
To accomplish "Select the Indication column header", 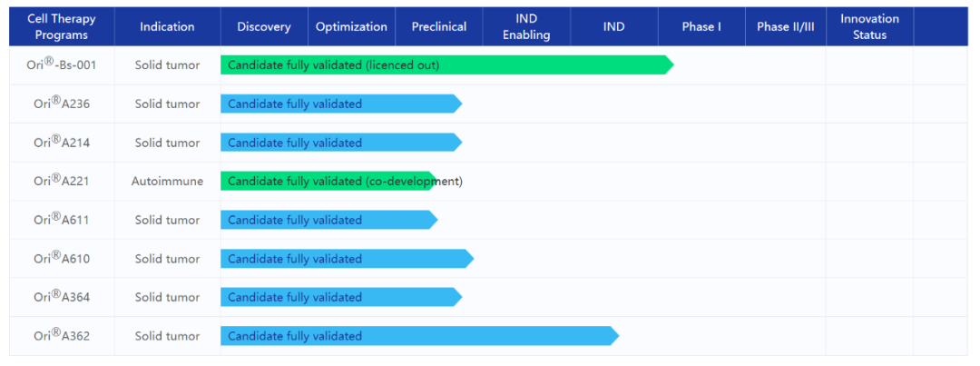I will click(x=167, y=26).
